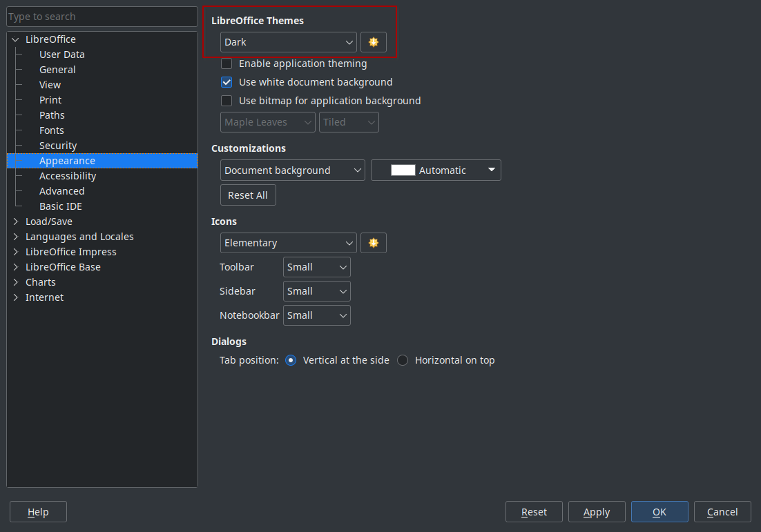Collapse the LibreOffice tree
This screenshot has height=532, width=761.
(15, 39)
